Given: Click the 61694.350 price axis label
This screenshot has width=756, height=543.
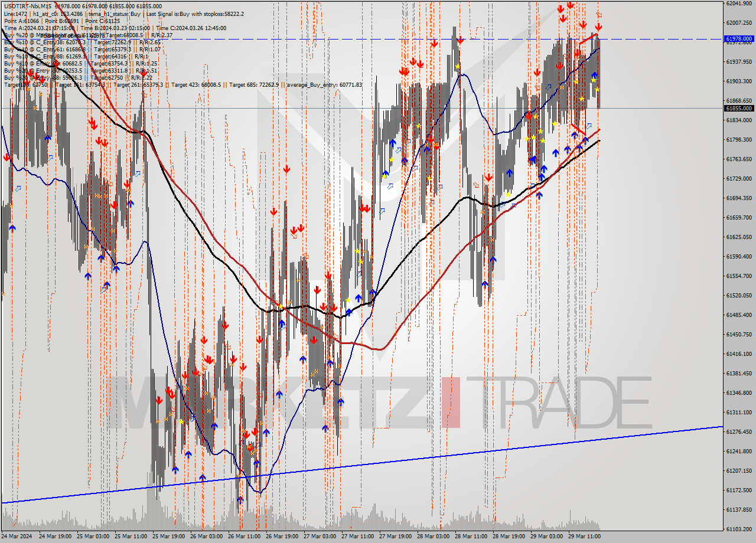Looking at the screenshot, I should pos(739,198).
